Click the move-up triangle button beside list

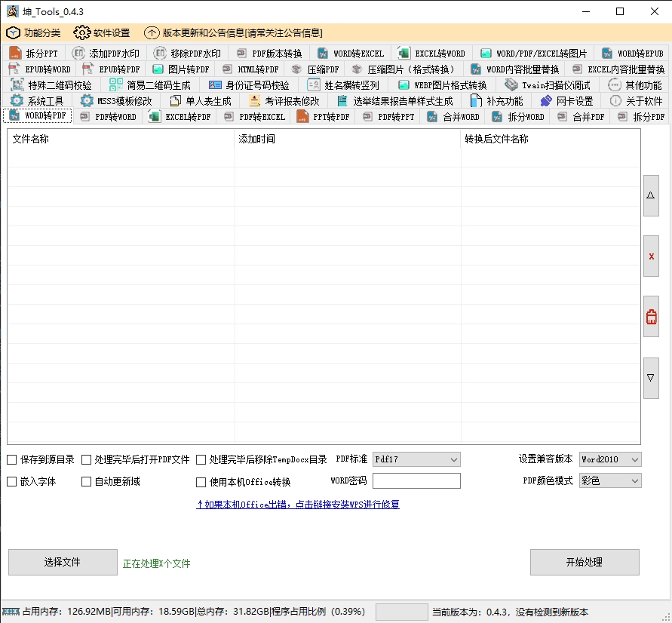pyautogui.click(x=651, y=195)
